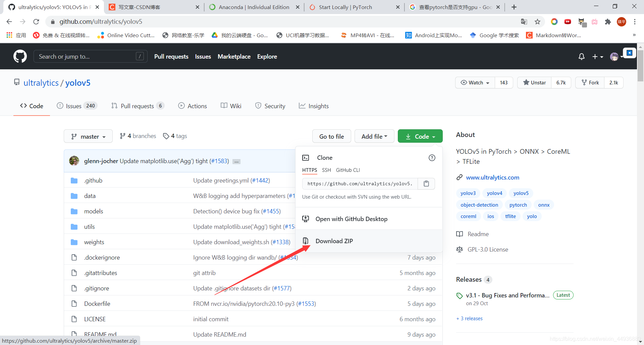
Task: Switch to Issues tab with 240 count
Action: point(77,106)
